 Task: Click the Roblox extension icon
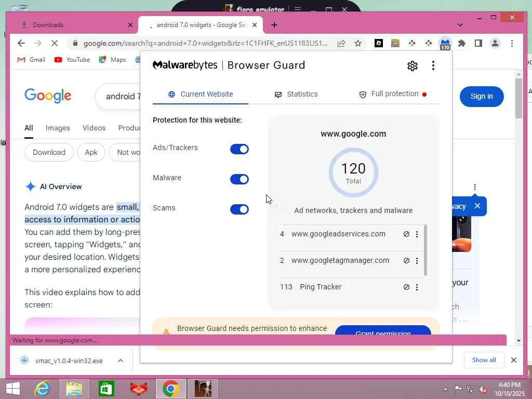point(379,43)
